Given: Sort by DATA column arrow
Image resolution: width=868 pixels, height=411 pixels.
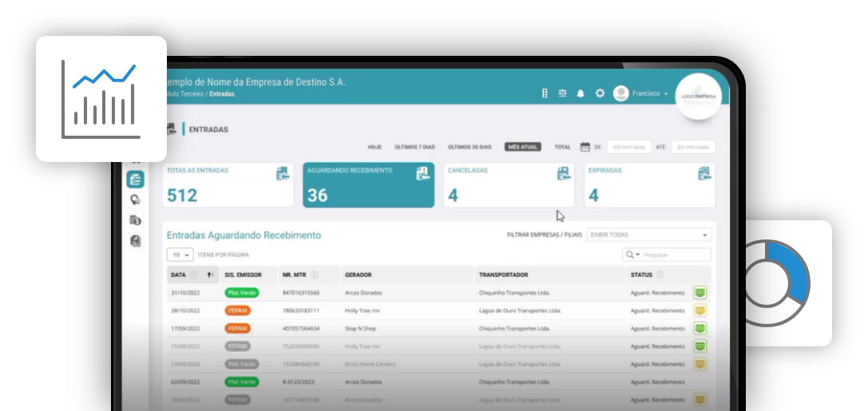Looking at the screenshot, I should coord(210,275).
